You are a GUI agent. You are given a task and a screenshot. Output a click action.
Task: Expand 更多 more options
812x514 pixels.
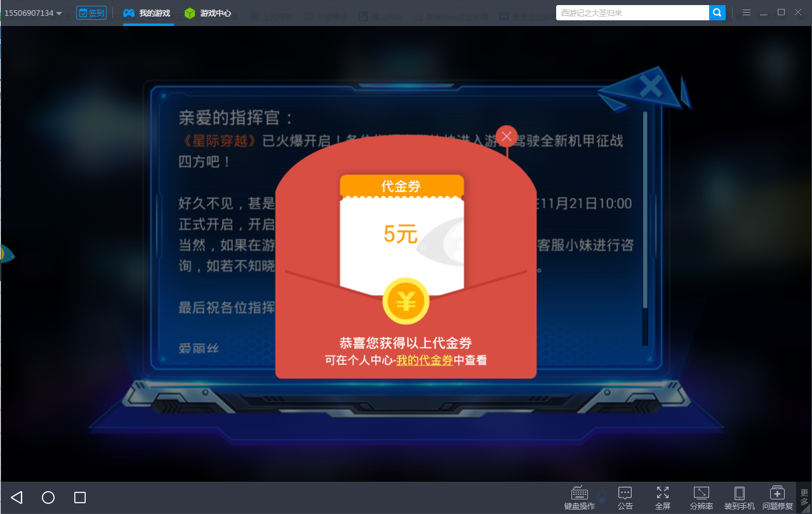click(x=804, y=498)
